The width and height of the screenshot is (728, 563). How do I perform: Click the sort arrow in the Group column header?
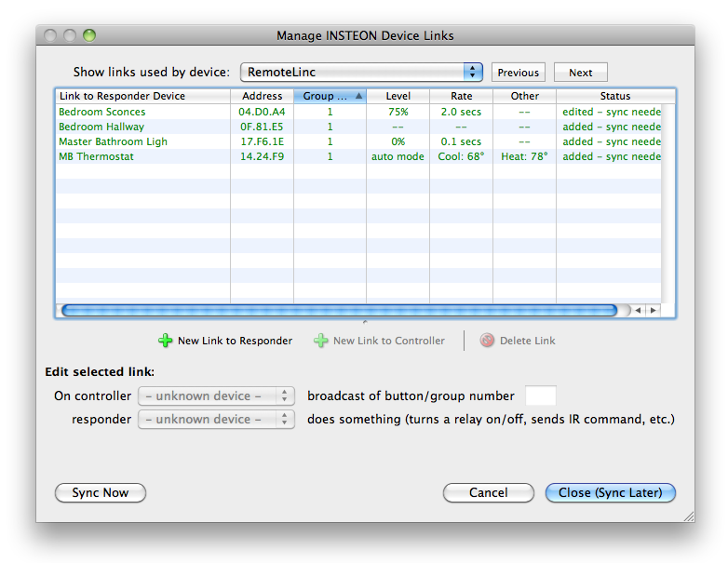[x=358, y=96]
